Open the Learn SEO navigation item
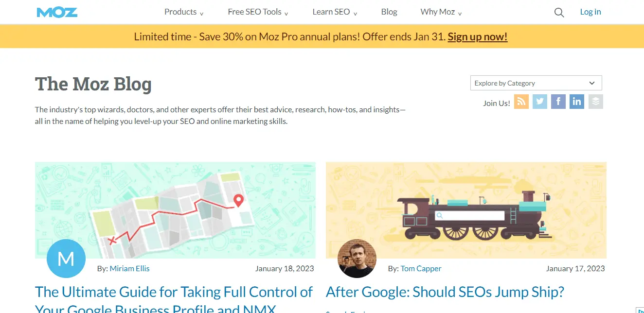644x313 pixels. pyautogui.click(x=331, y=12)
